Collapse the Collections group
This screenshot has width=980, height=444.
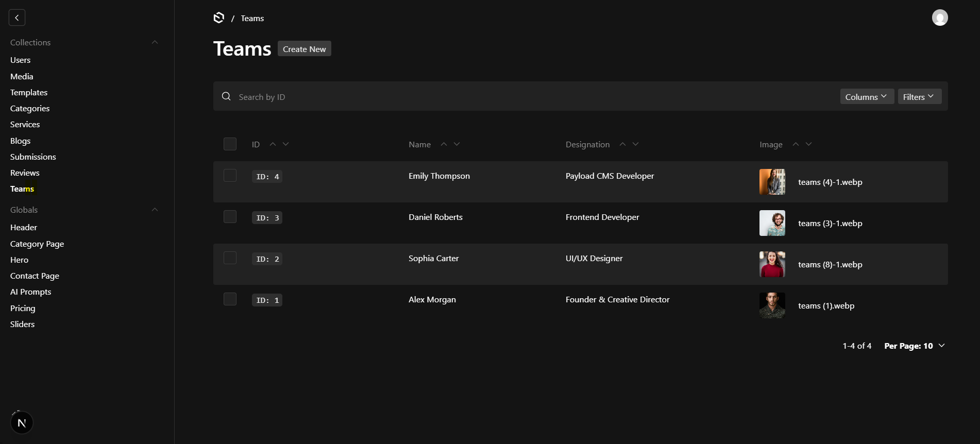pyautogui.click(x=155, y=42)
